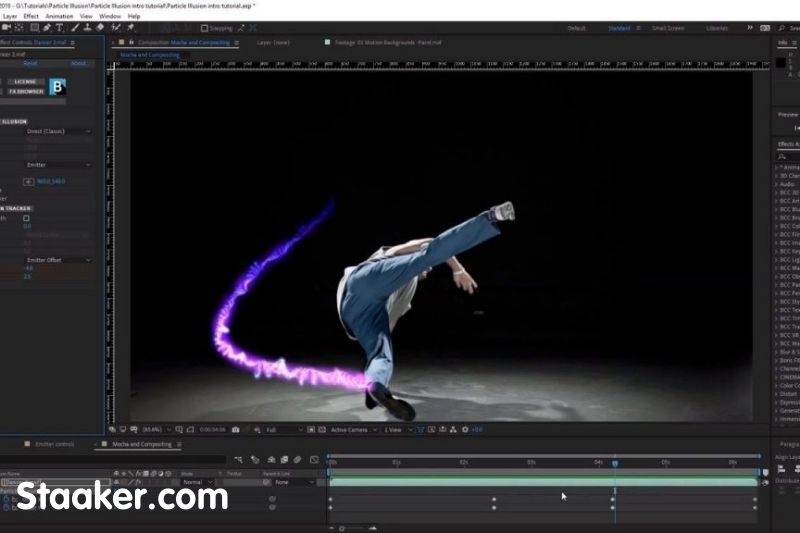The image size is (800, 533).
Task: Open the Active Camera dropdown
Action: click(x=354, y=430)
